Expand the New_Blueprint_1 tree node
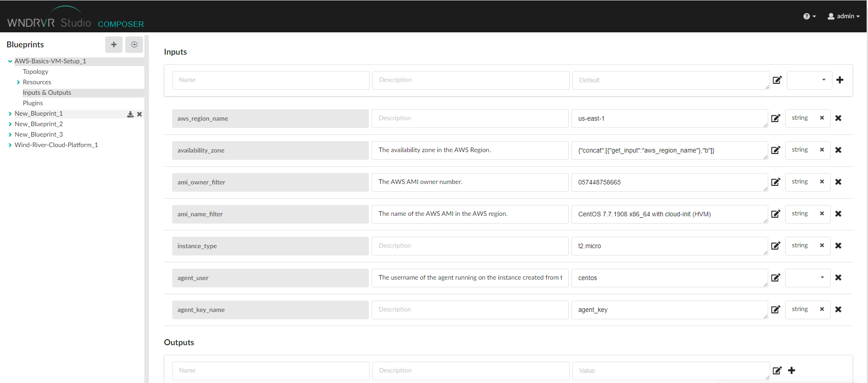The image size is (868, 383). pos(10,114)
